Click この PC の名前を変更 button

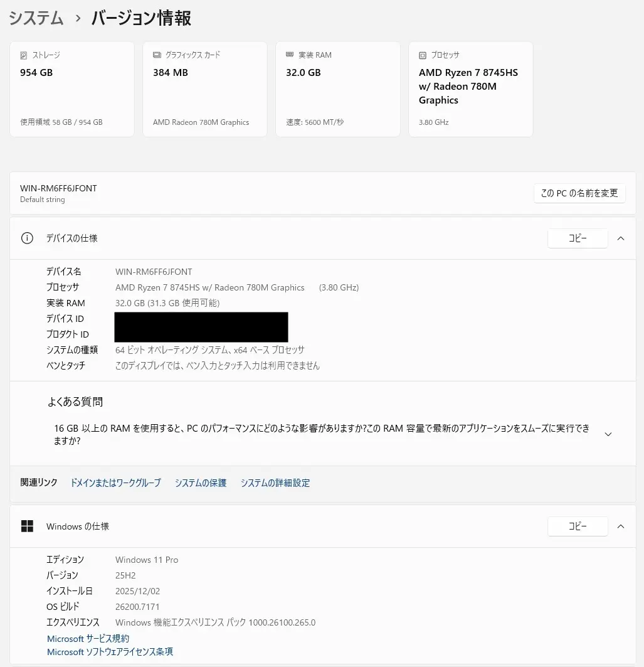click(x=578, y=193)
